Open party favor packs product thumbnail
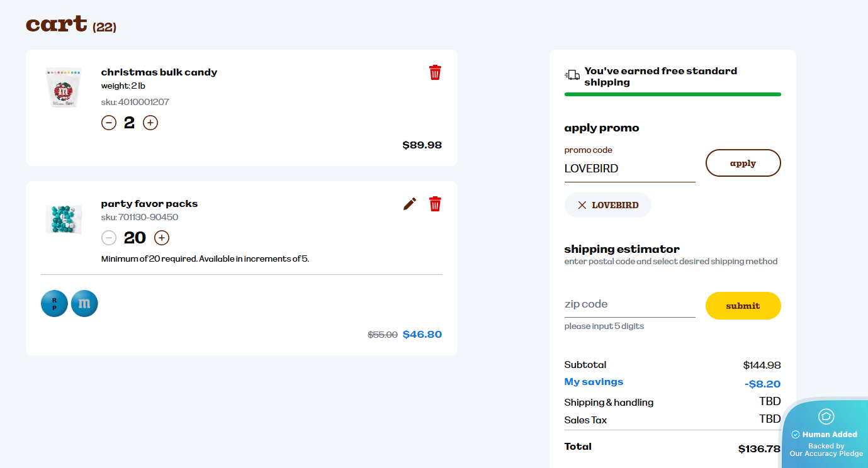868x468 pixels. 64,219
